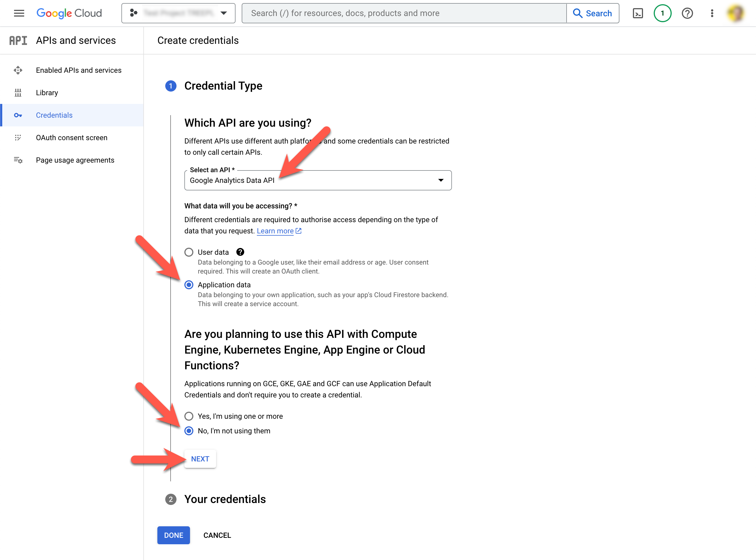Click the dropdown arrow of API selector
The height and width of the screenshot is (560, 756).
click(441, 180)
